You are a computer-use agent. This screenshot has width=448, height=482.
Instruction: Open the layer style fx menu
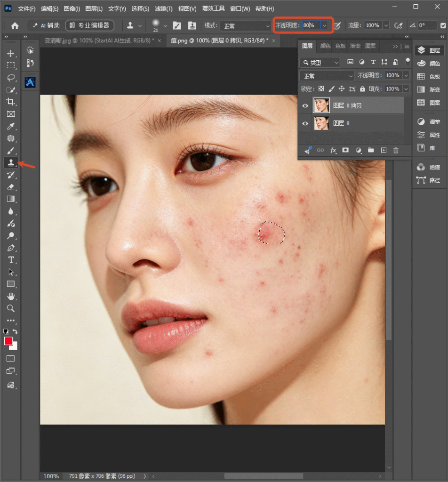click(x=333, y=150)
